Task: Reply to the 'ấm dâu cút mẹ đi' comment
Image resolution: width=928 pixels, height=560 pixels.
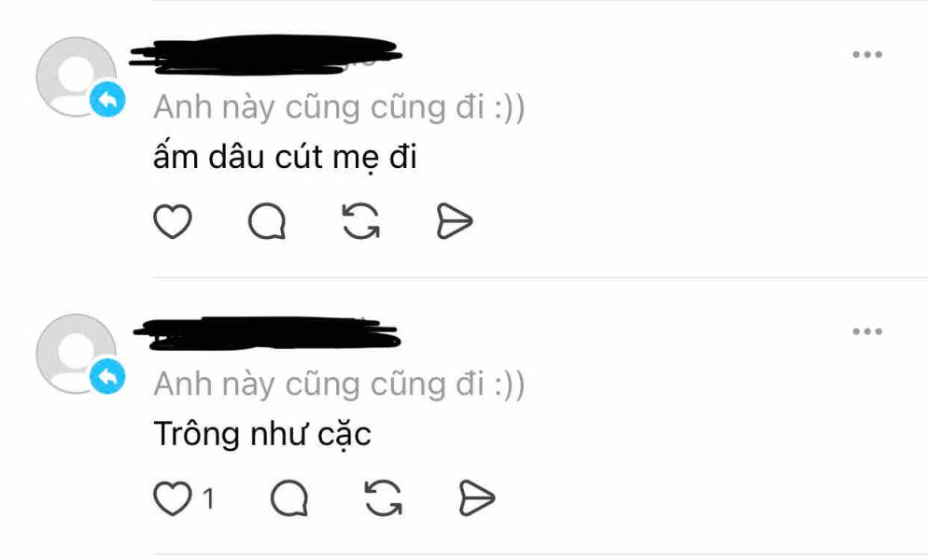Action: [x=267, y=221]
